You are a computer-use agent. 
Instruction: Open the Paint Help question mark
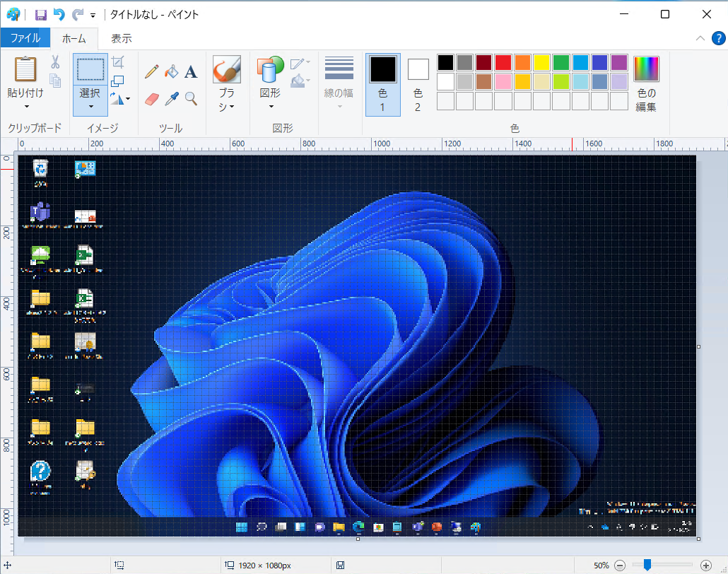718,39
